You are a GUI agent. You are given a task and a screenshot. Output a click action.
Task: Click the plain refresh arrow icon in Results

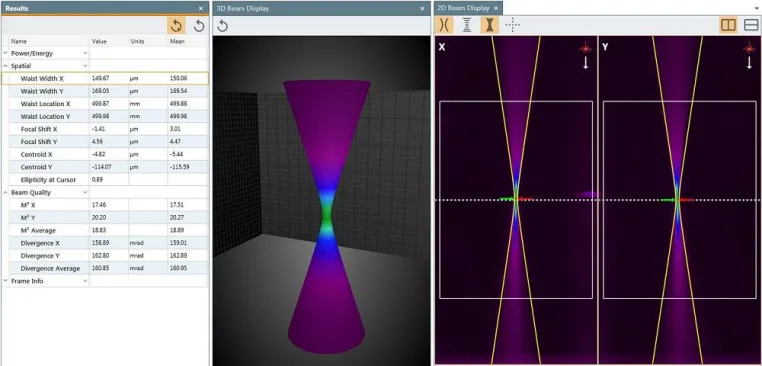[x=199, y=25]
